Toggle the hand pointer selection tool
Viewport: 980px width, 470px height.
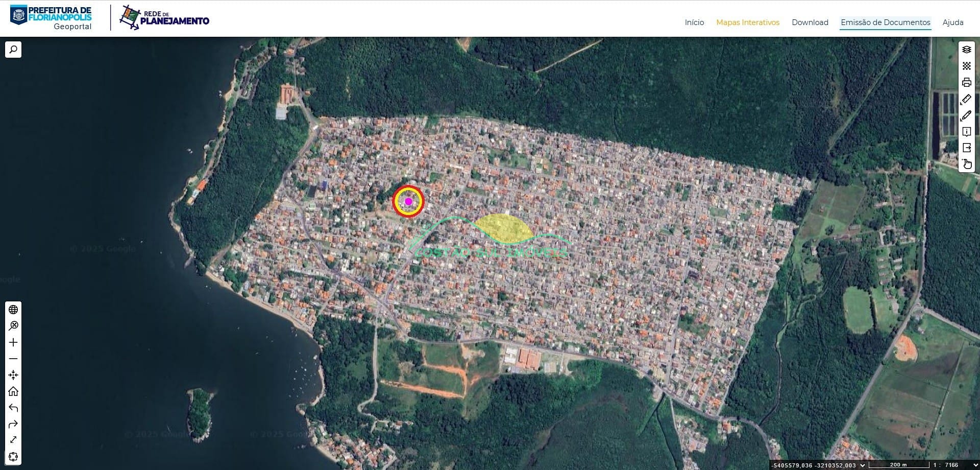pyautogui.click(x=967, y=164)
